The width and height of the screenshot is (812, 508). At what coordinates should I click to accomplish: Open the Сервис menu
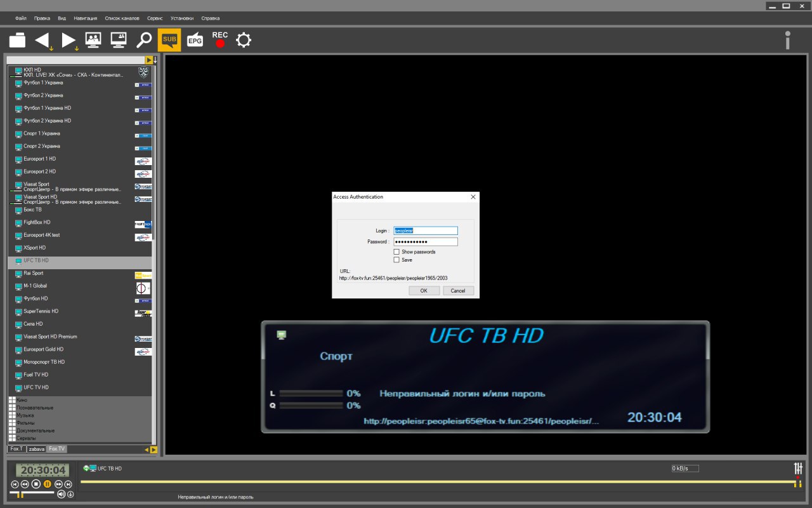point(155,18)
